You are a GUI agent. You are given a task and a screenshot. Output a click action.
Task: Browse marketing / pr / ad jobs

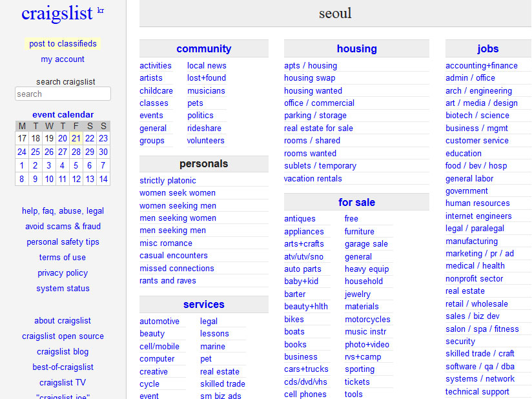tap(480, 254)
